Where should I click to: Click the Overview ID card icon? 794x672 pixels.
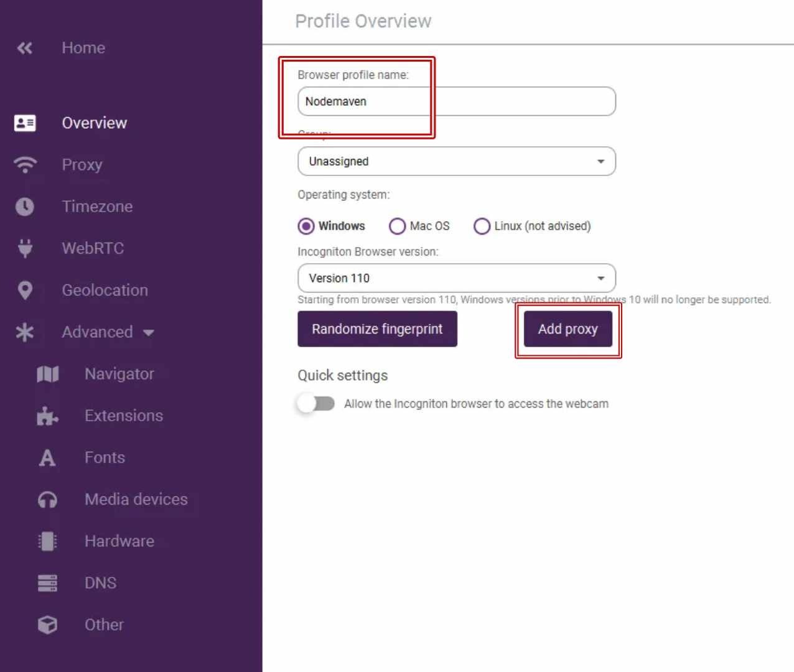click(25, 123)
